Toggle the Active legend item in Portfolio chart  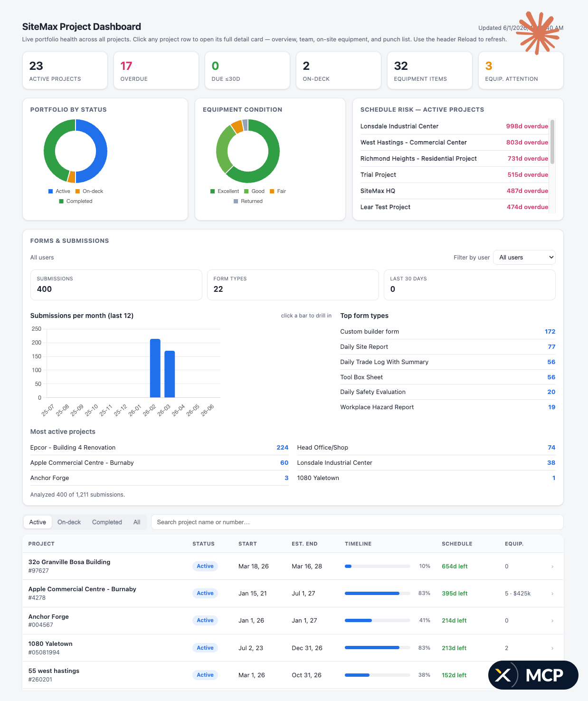pos(59,191)
